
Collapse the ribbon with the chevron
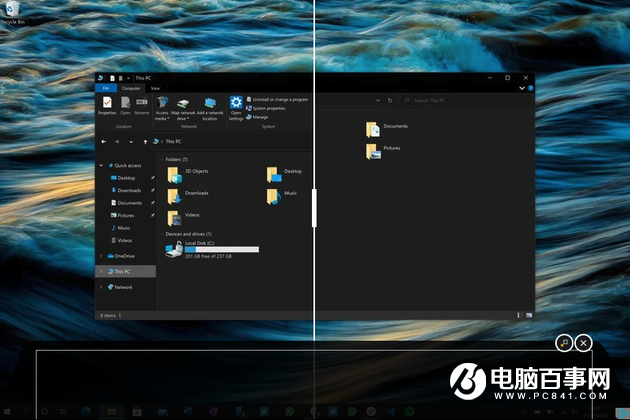[x=522, y=88]
